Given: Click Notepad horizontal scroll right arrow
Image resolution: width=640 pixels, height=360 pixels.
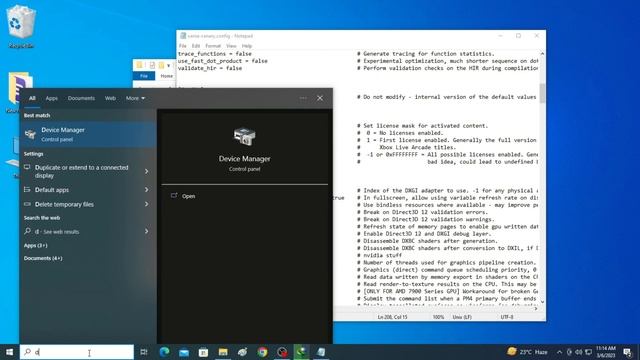Looking at the screenshot, I should pyautogui.click(x=536, y=309).
